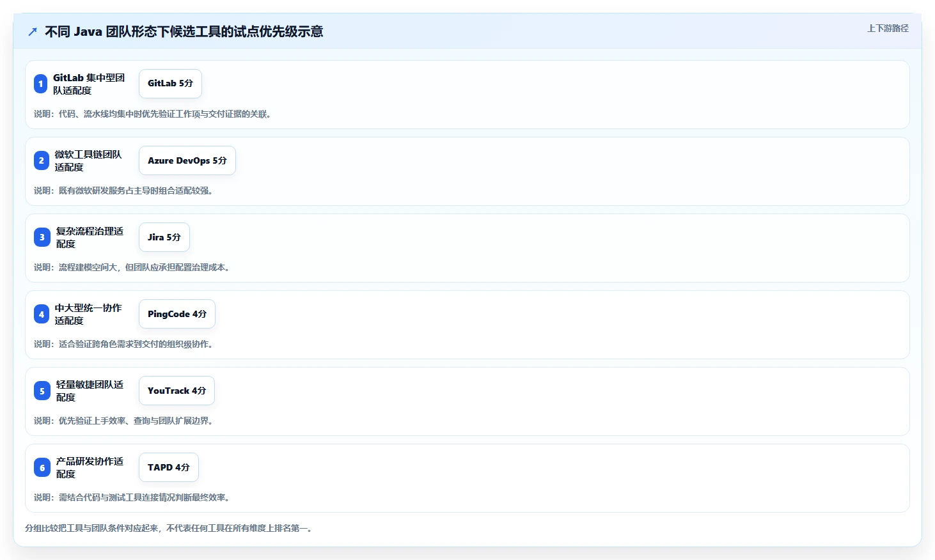Select the TAPD 4分 chip

point(169,467)
